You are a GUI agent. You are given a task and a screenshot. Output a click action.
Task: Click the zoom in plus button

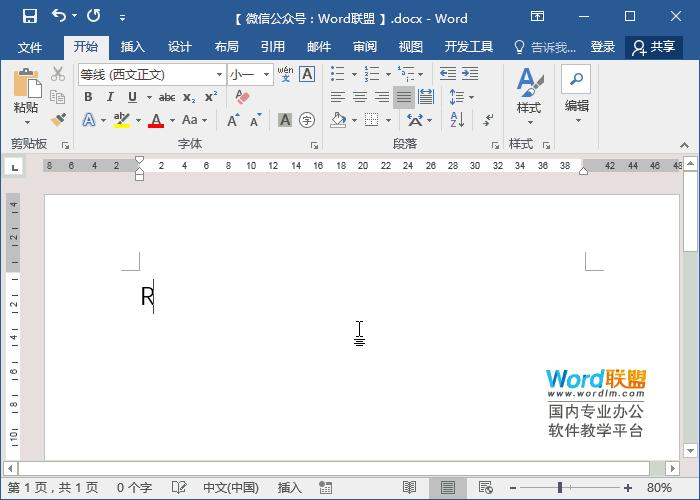point(628,488)
